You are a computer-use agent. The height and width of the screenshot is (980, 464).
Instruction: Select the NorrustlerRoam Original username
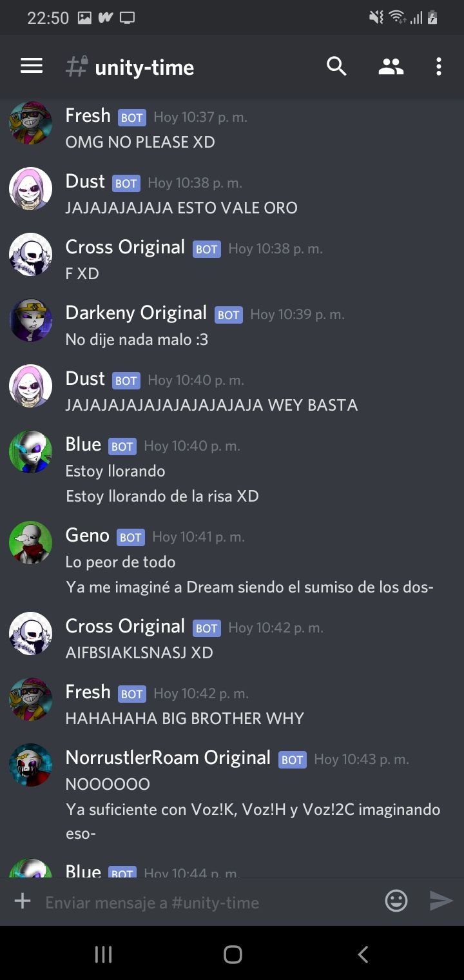click(x=168, y=758)
